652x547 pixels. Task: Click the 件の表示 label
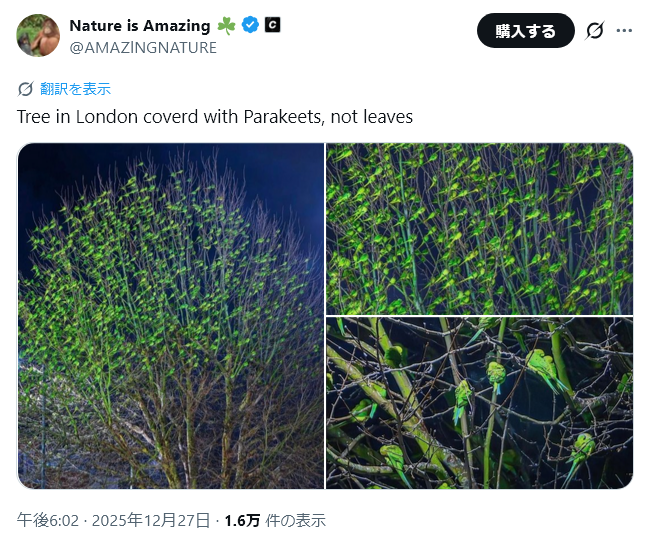click(x=295, y=520)
